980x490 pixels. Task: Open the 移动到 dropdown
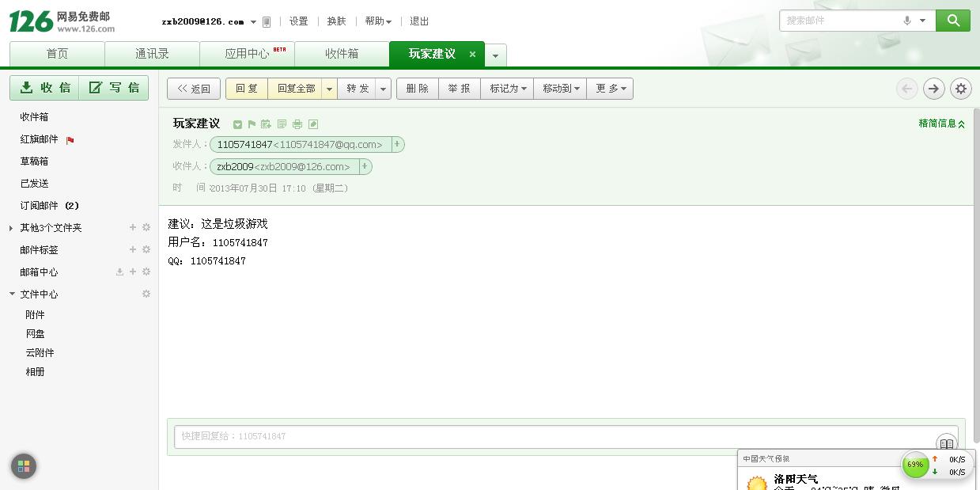560,89
